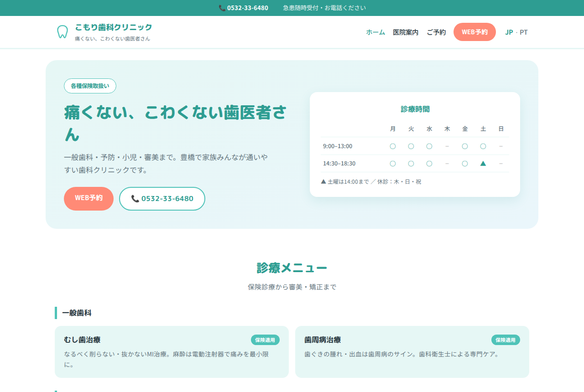
Task: Open the ホーム nav item
Action: pos(375,32)
